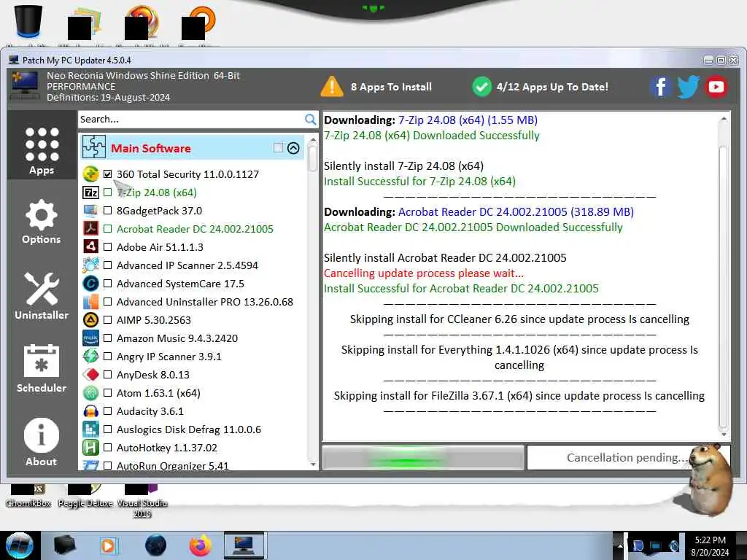
Task: Show hidden system tray icons arrow
Action: tap(620, 545)
